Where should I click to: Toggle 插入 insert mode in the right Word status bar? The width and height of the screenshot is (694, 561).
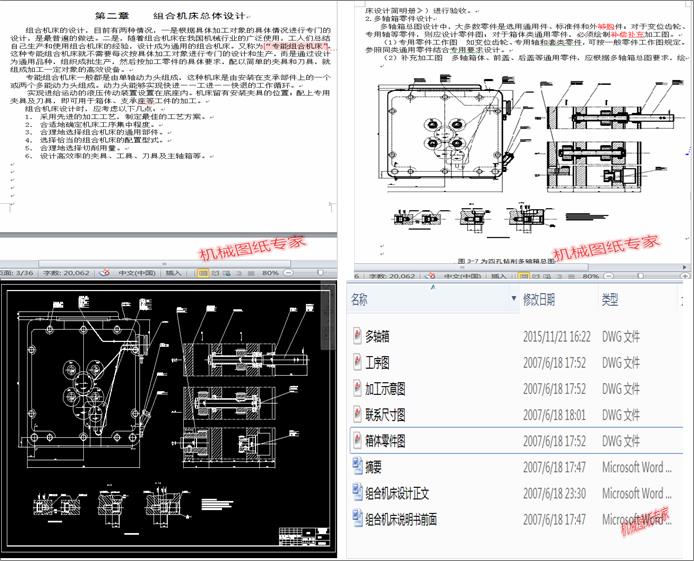499,276
